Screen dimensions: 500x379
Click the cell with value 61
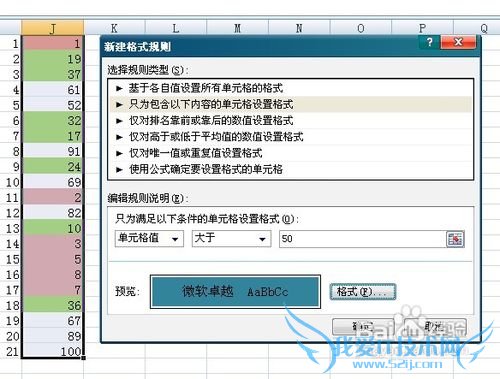click(x=53, y=90)
